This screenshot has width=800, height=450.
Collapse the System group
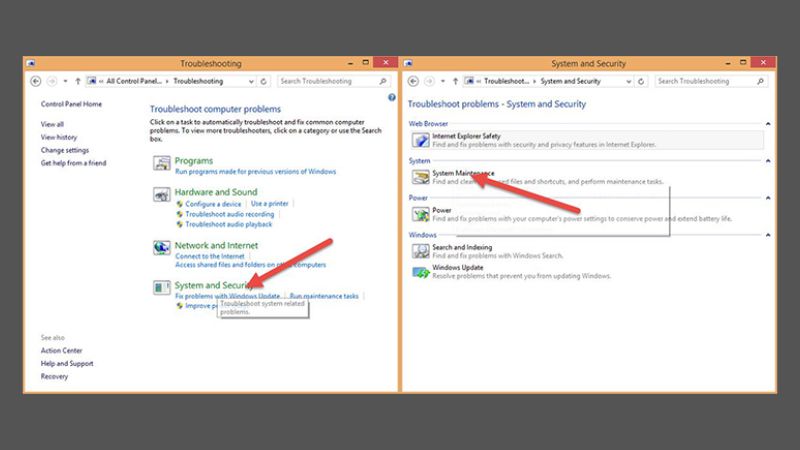(768, 161)
